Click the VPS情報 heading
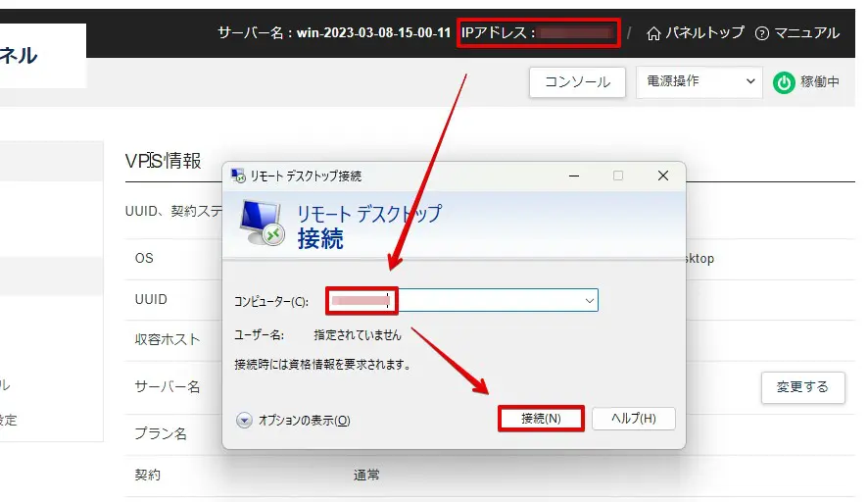Image resolution: width=868 pixels, height=502 pixels. click(164, 161)
